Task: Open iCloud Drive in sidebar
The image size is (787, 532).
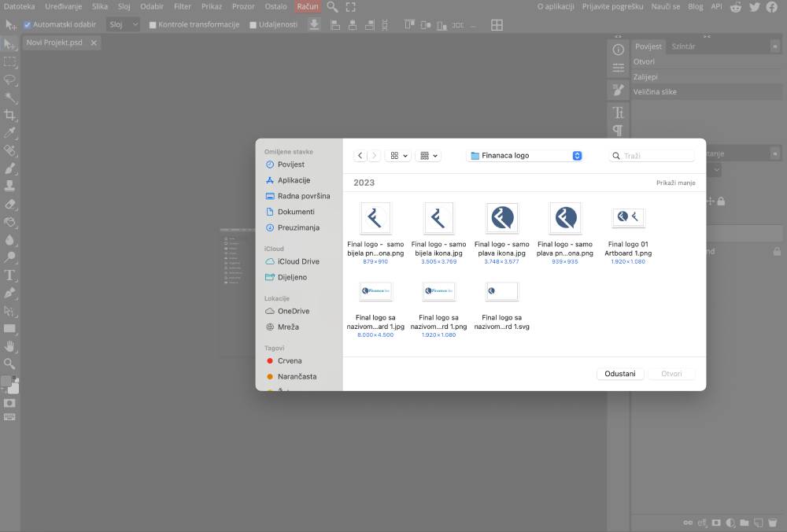Action: pos(292,261)
